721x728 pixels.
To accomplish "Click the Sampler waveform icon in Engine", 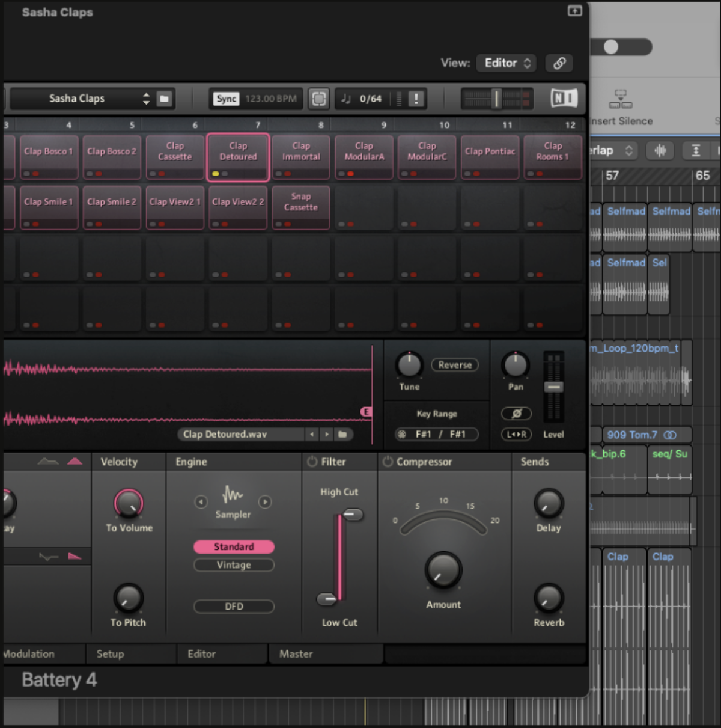I will click(x=233, y=494).
